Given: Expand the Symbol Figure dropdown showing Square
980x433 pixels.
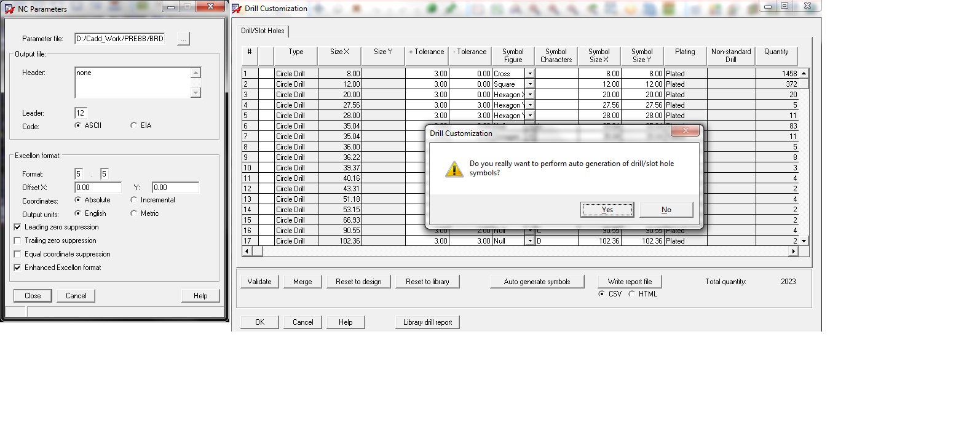Looking at the screenshot, I should 529,84.
